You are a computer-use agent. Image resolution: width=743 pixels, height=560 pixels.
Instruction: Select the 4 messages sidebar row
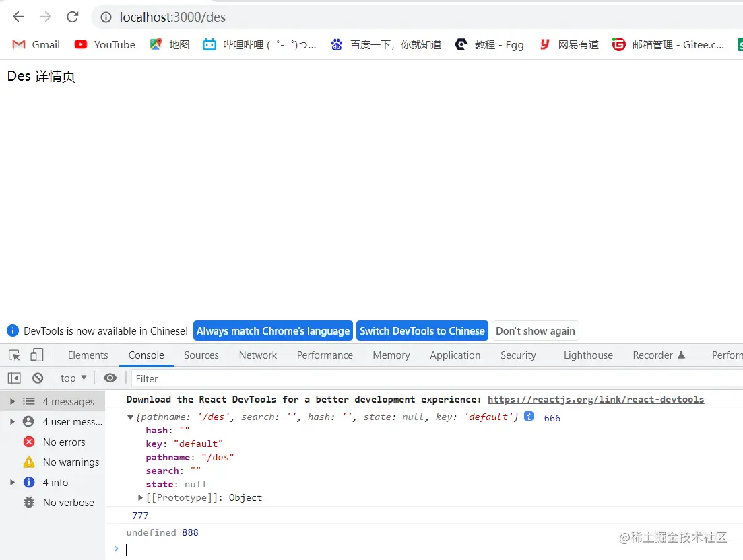pyautogui.click(x=53, y=401)
